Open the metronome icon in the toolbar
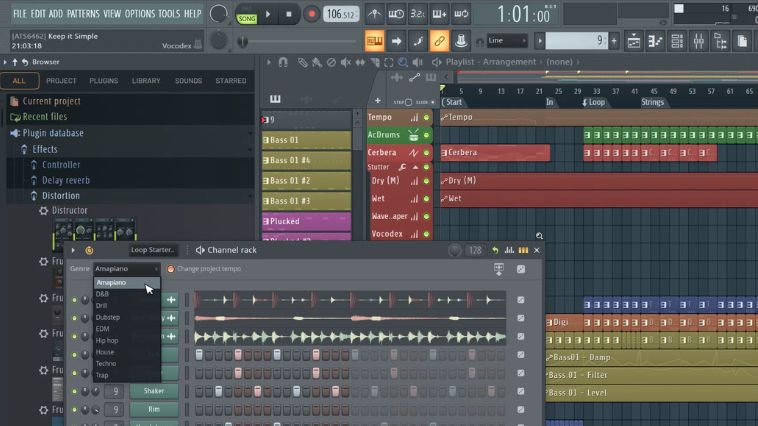The width and height of the screenshot is (758, 426). [374, 14]
